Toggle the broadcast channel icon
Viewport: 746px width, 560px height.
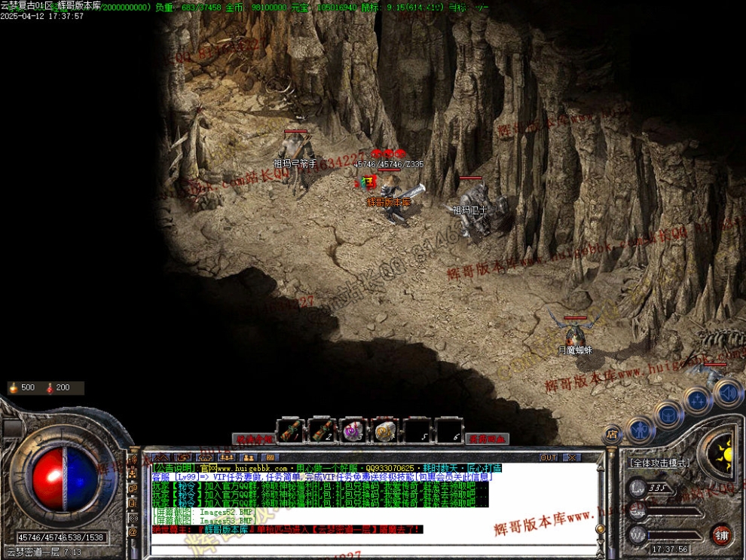point(133,518)
